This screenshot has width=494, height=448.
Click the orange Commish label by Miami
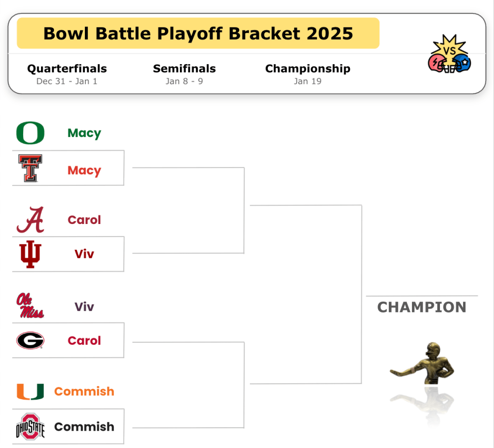pos(84,392)
